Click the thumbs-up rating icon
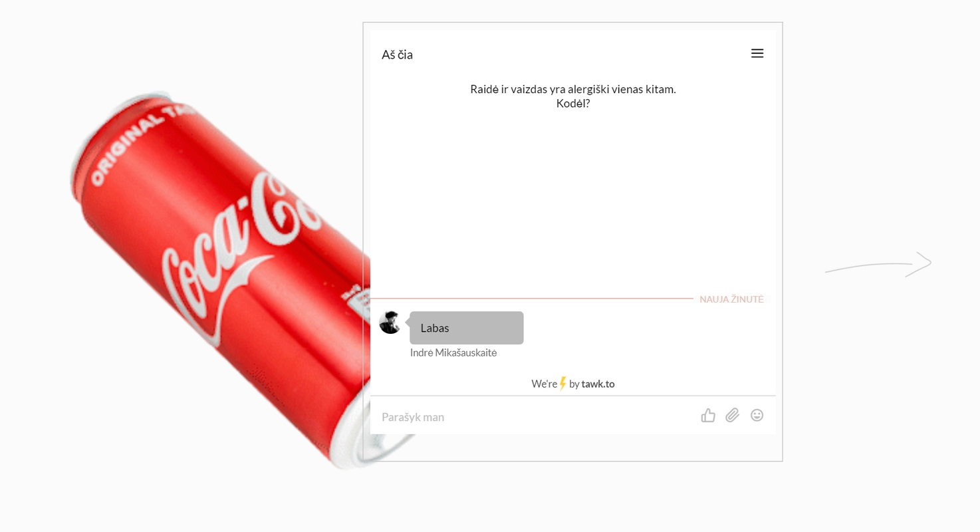 point(708,416)
